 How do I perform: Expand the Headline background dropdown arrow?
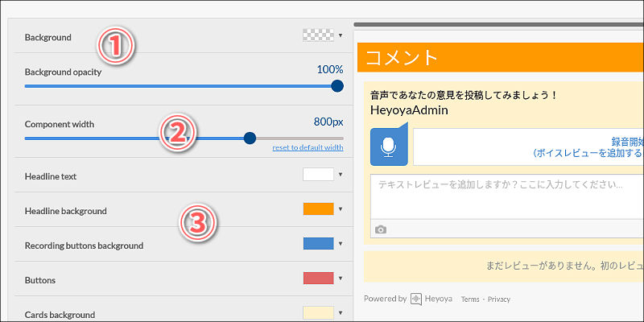point(340,209)
